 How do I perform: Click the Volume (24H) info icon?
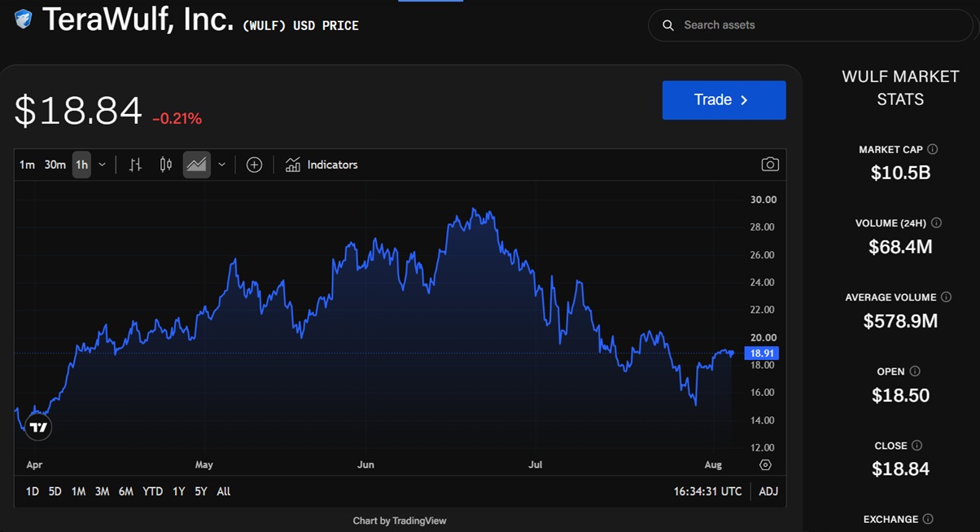click(936, 222)
